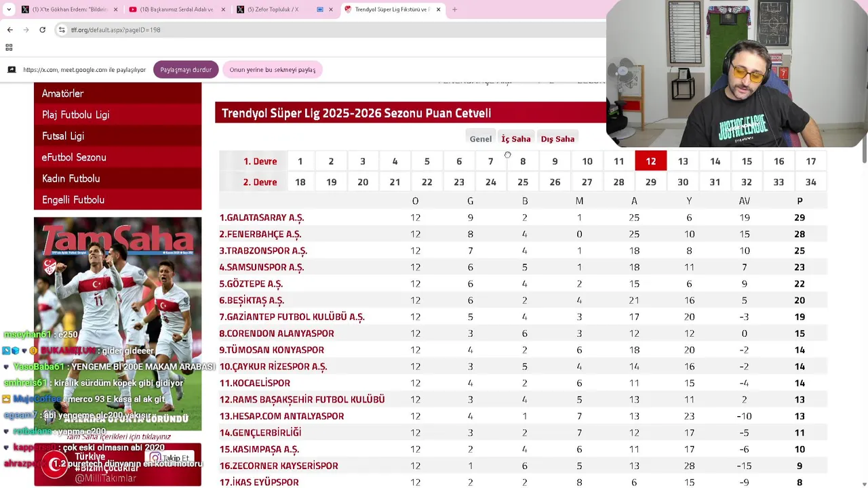
Task: Open 12.RAMS BAŞAKŞEHİR FUTBOL KULÜBÜ link
Action: point(302,400)
